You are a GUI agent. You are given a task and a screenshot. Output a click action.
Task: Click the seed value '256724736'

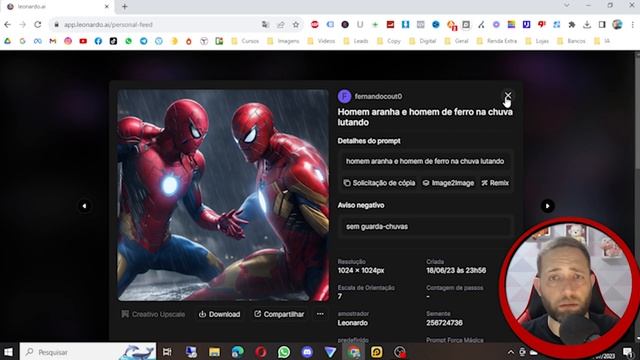coord(444,323)
